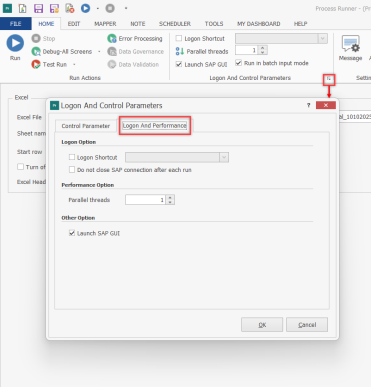Click the Start row label
This screenshot has width=371, height=387.
(29, 152)
